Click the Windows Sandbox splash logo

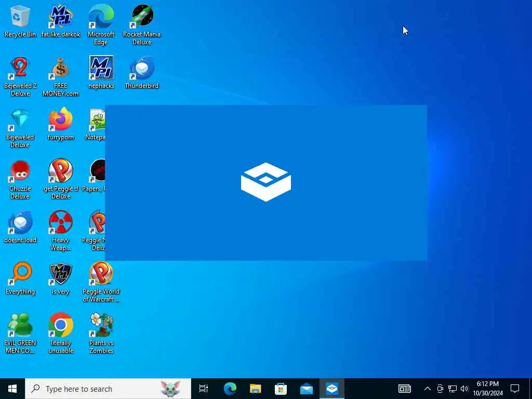266,182
